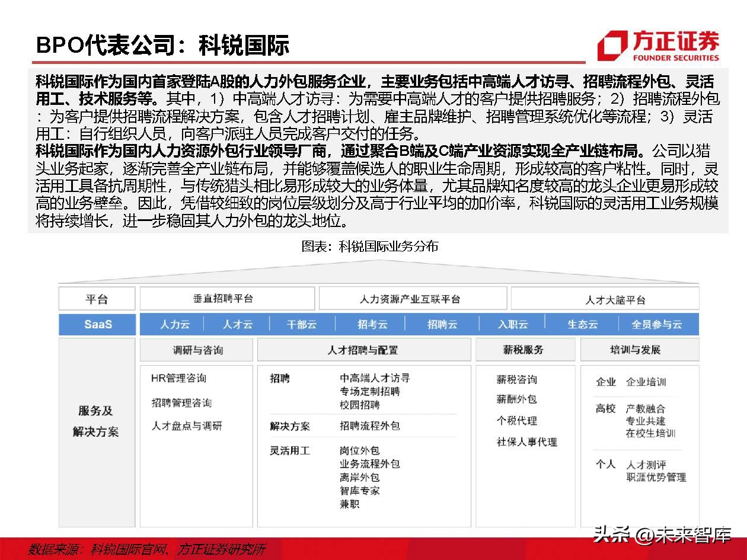The width and height of the screenshot is (747, 560).
Task: Click 兼职 item
Action: [x=350, y=504]
